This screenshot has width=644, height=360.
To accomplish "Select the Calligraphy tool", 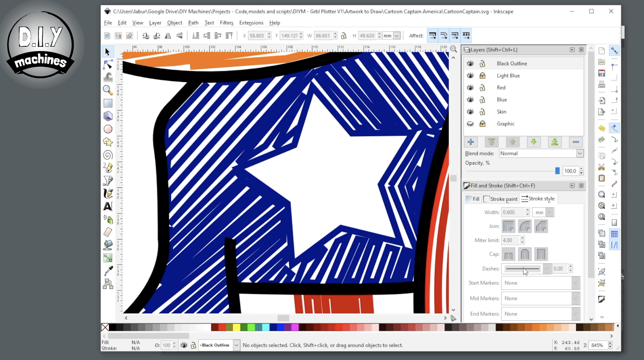I will 108,193.
